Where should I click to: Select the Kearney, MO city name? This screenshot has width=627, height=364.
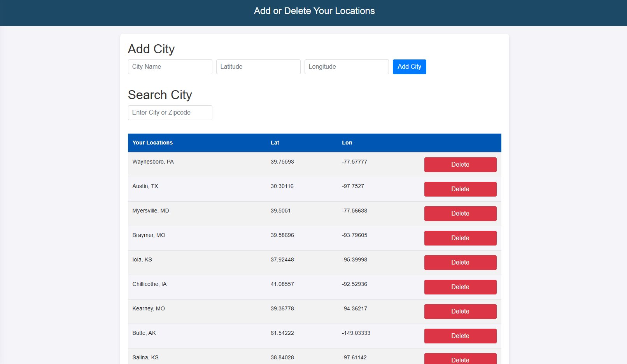pos(149,308)
